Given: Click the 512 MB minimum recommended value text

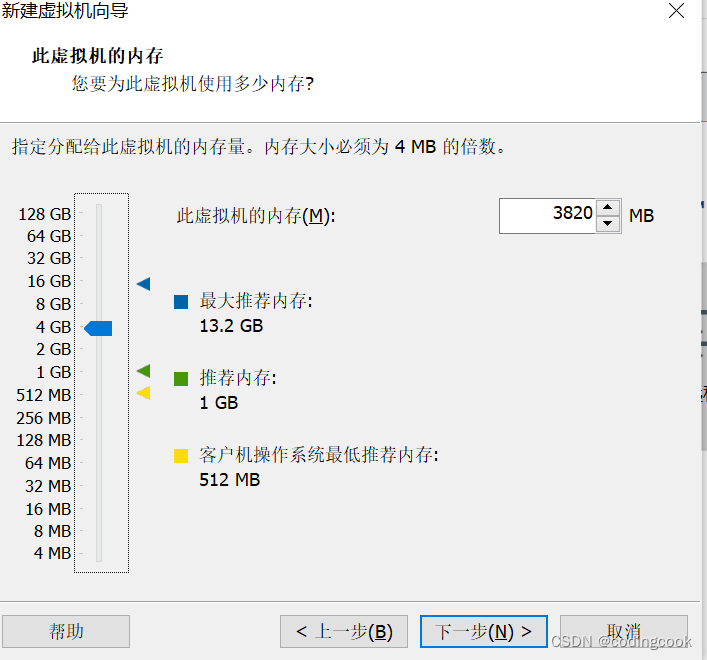Looking at the screenshot, I should click(230, 480).
